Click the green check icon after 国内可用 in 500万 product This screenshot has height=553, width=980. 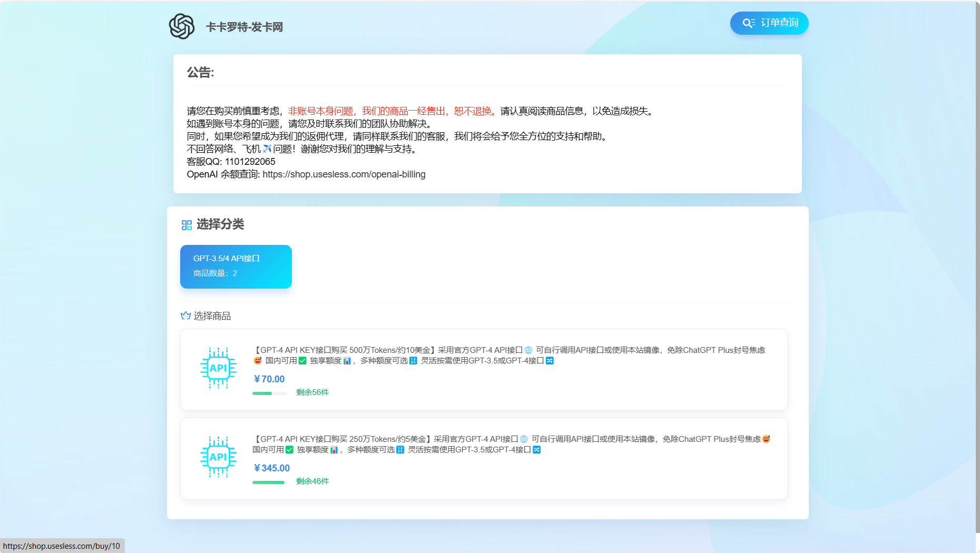click(302, 361)
